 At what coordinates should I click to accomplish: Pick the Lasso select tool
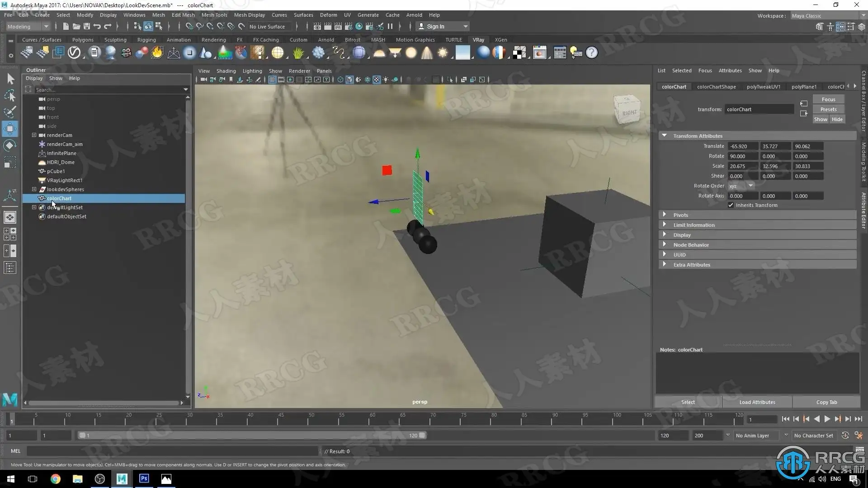9,95
